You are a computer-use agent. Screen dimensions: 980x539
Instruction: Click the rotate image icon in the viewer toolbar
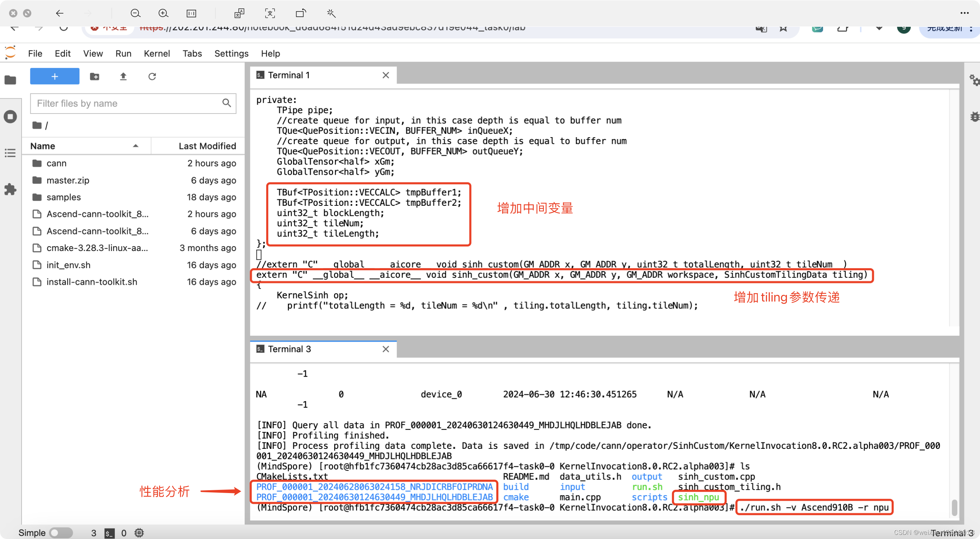pyautogui.click(x=301, y=14)
